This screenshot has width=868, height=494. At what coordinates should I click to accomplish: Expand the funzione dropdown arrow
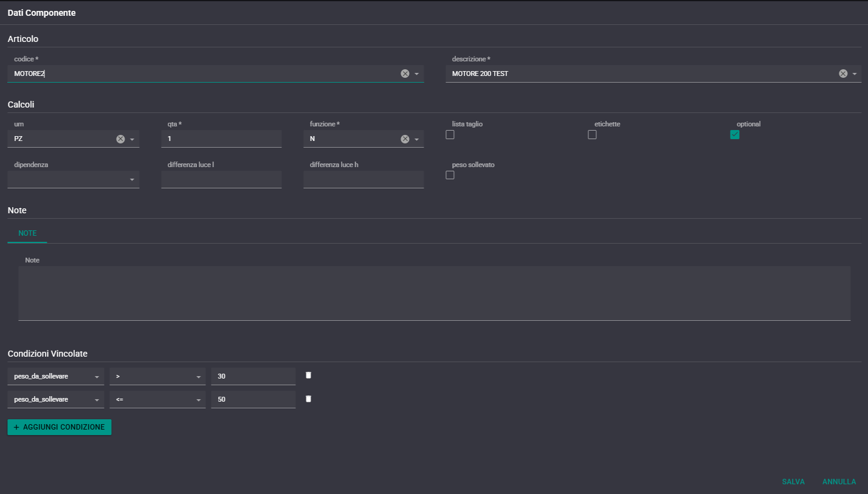pos(417,139)
